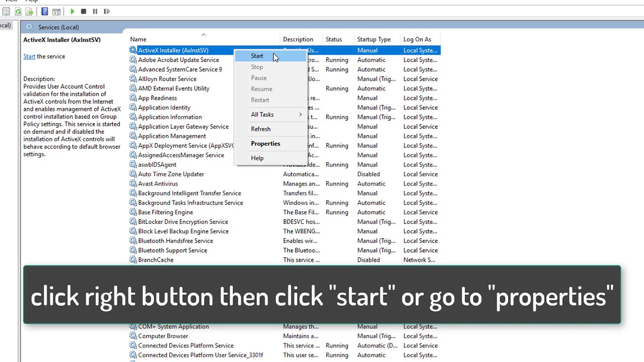The width and height of the screenshot is (644, 362).
Task: Click the green Start Service toolbar button
Action: (72, 11)
